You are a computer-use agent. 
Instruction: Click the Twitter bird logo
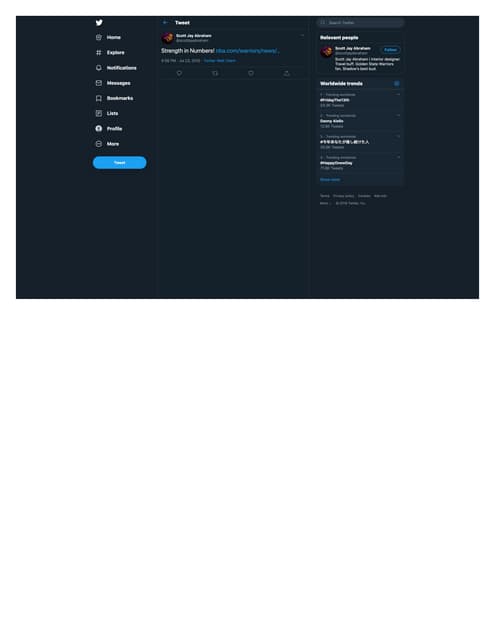pos(99,23)
